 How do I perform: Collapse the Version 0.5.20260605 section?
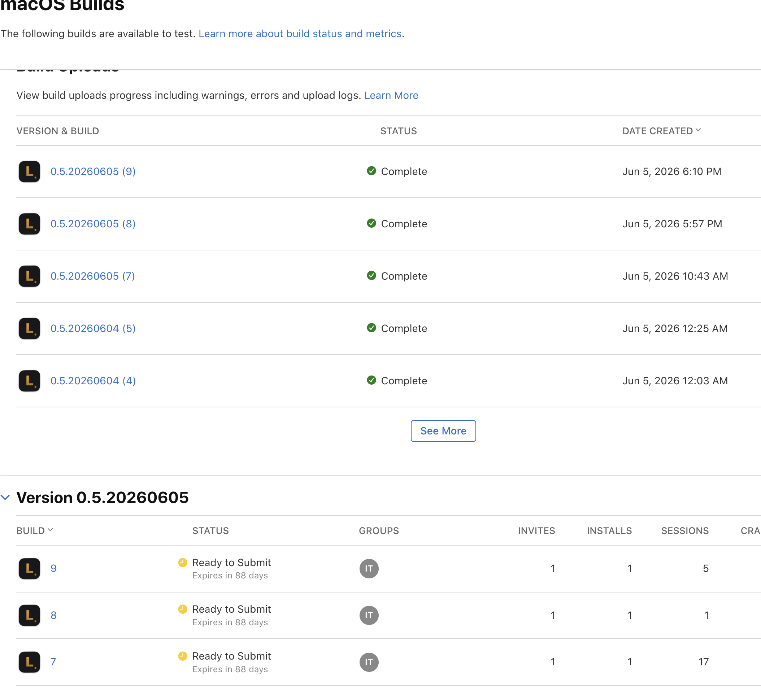coord(5,497)
